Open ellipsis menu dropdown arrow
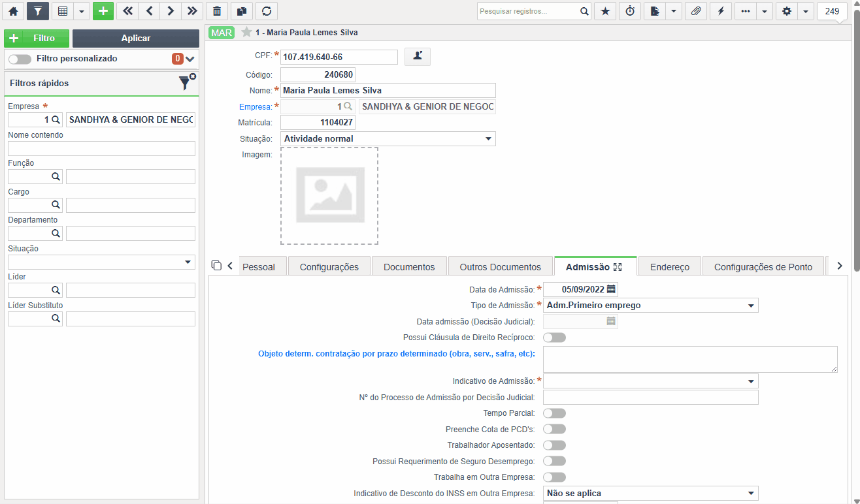 click(765, 11)
